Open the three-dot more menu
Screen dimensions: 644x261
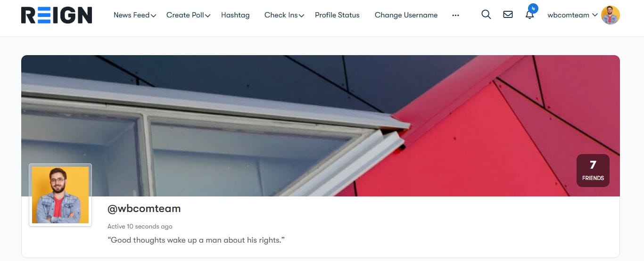455,15
